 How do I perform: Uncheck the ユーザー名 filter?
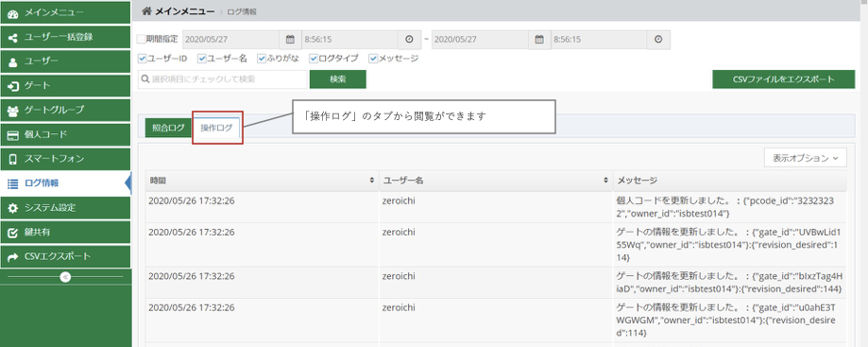[201, 58]
